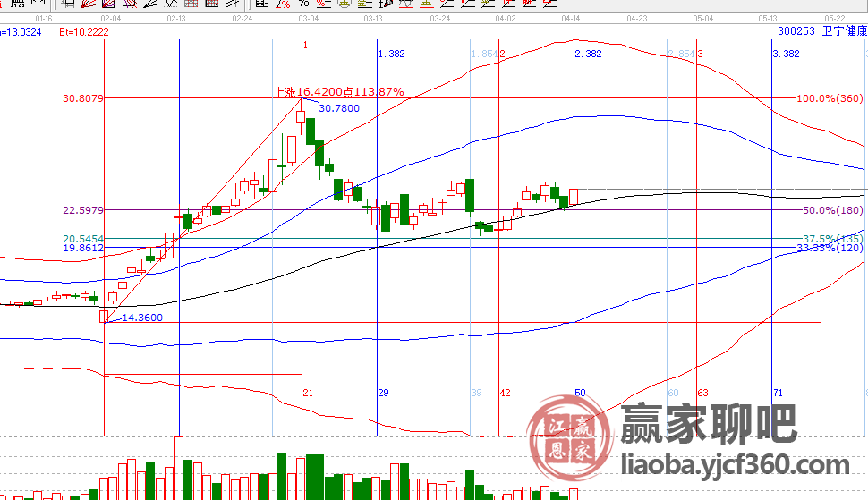This screenshot has height=500, width=868.
Task: Click the 05-13 date label
Action: pyautogui.click(x=768, y=18)
